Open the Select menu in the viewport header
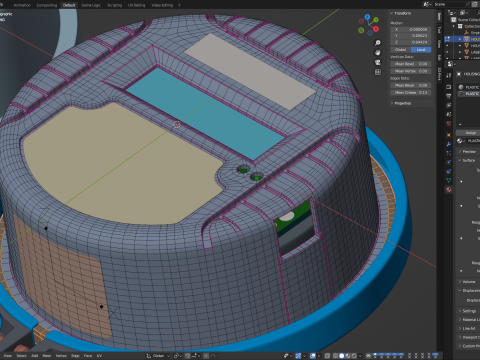This screenshot has width=480, height=360. click(x=22, y=356)
